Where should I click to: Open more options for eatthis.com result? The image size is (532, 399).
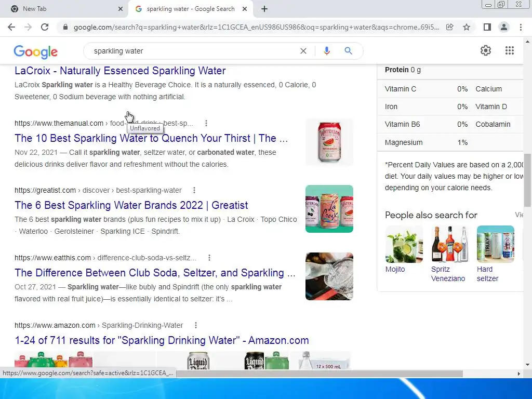209,258
